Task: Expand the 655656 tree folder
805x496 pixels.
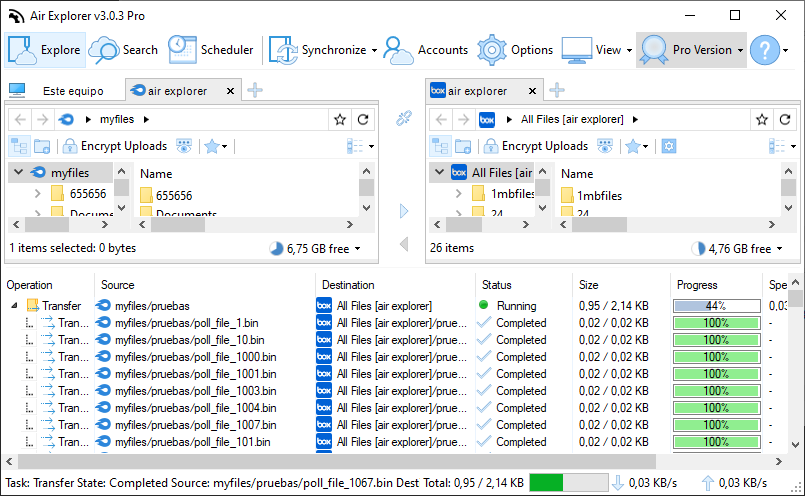Action: coord(37,194)
